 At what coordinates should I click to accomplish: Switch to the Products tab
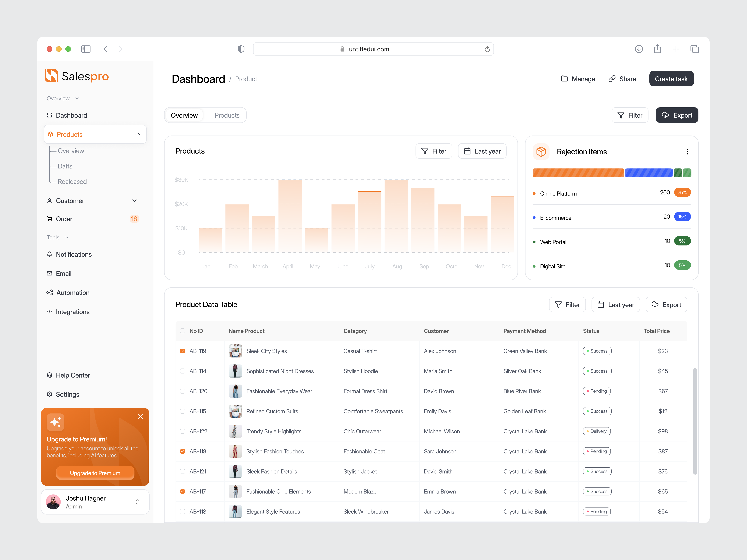(227, 115)
